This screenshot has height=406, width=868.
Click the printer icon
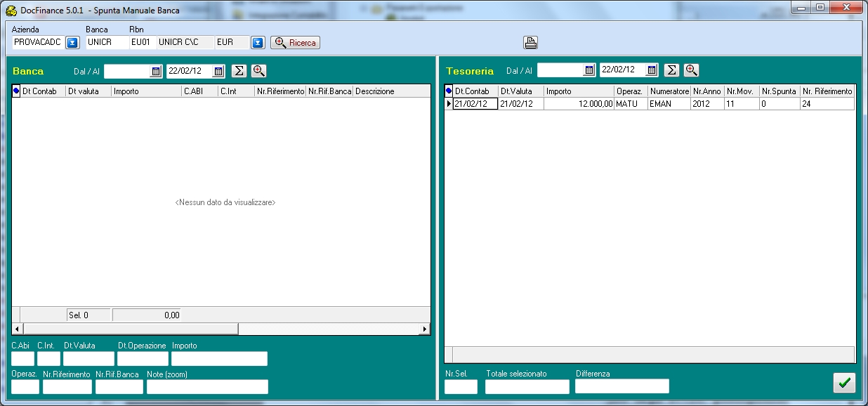coord(530,43)
